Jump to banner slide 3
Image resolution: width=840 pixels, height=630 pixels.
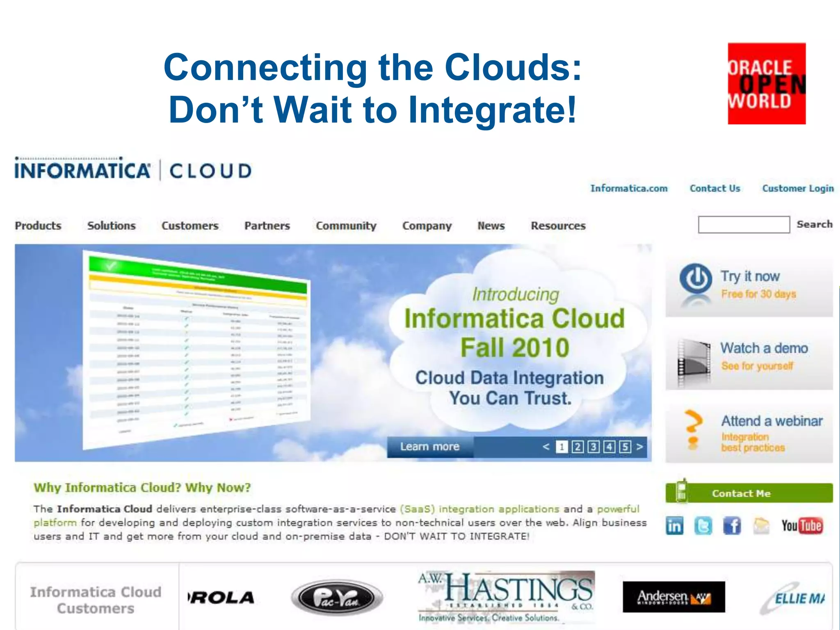point(593,447)
